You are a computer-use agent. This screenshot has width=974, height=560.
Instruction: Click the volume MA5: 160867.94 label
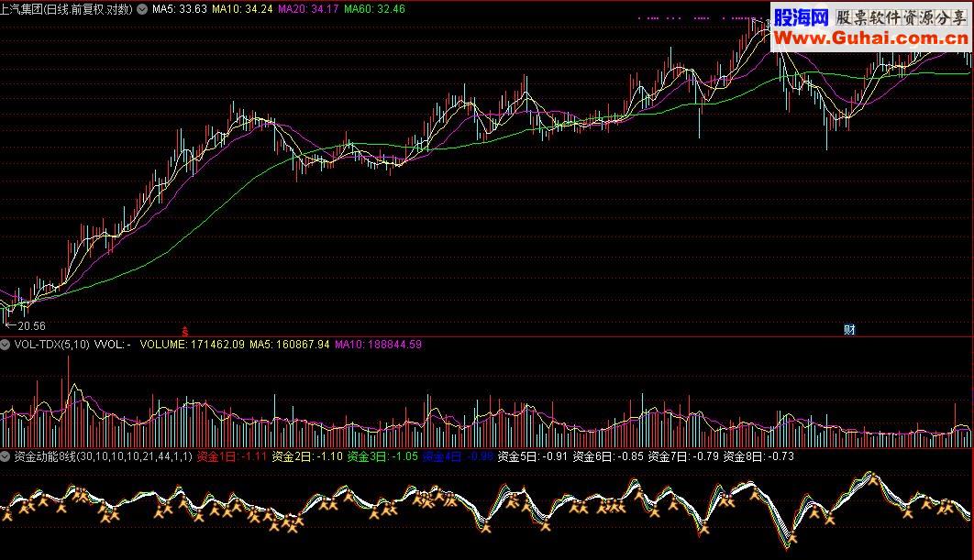coord(290,345)
